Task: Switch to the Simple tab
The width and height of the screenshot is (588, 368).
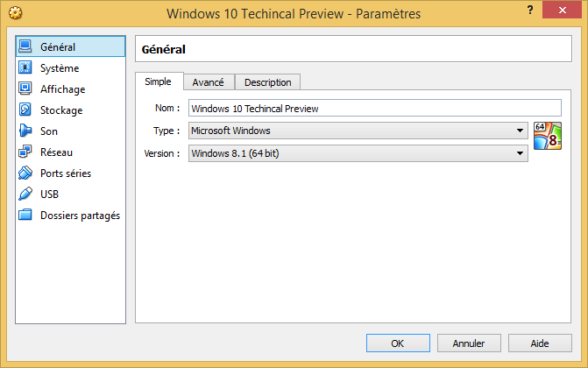Action: pos(159,81)
